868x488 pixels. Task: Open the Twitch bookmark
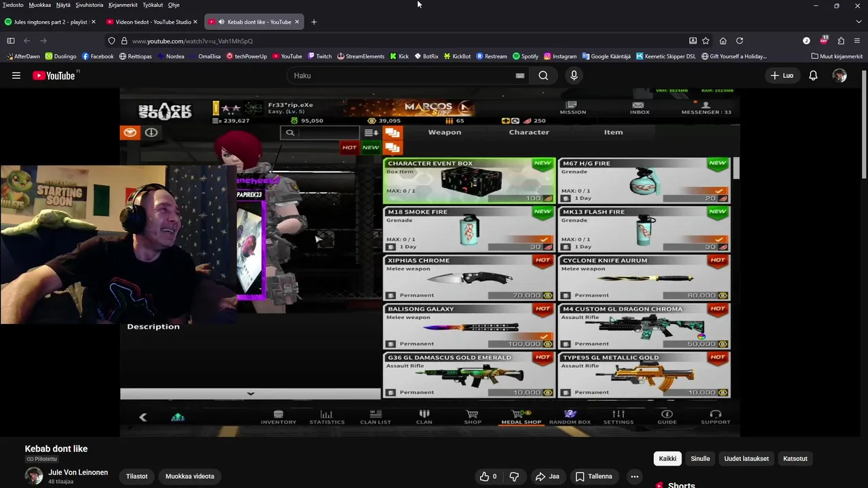click(x=319, y=56)
